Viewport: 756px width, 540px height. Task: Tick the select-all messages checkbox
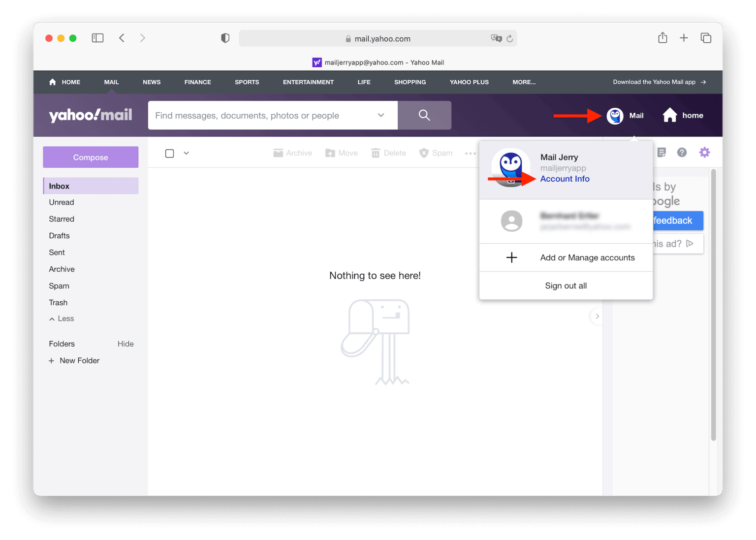point(170,153)
